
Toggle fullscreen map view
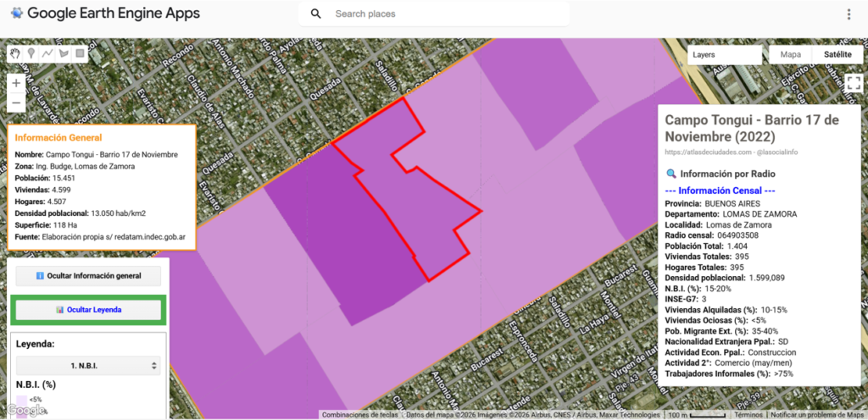coord(853,83)
